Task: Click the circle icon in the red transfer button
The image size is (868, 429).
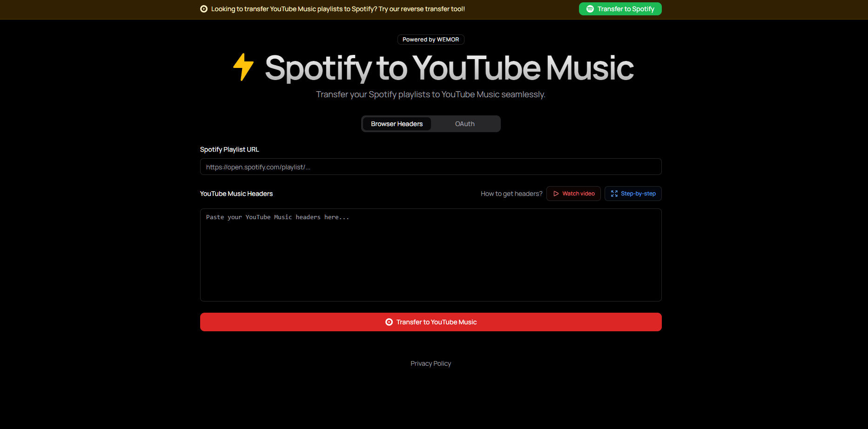Action: (389, 322)
